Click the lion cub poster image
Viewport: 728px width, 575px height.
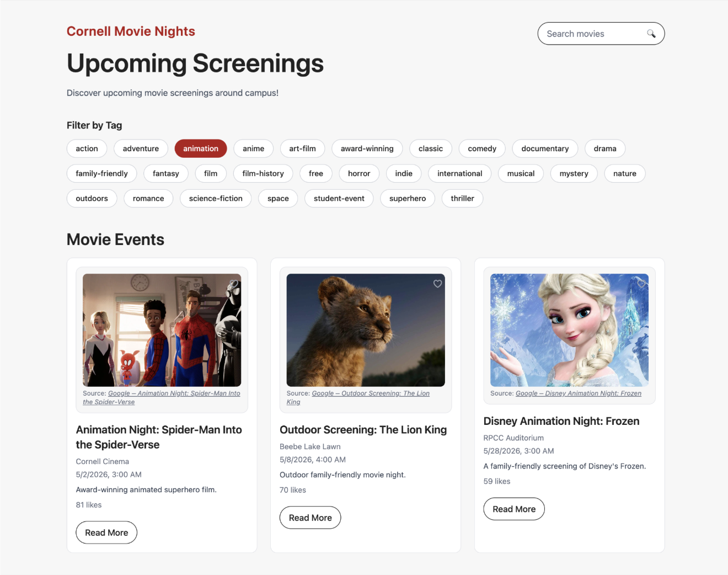click(366, 330)
